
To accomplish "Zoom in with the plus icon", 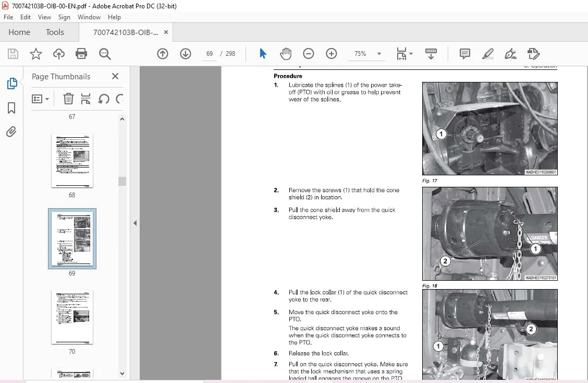I will (x=331, y=54).
